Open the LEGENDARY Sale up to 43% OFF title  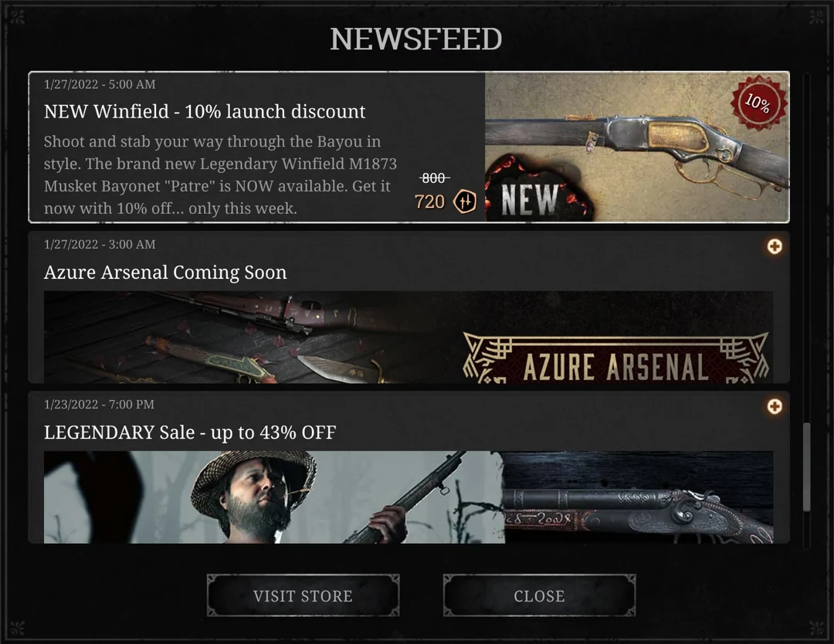190,432
